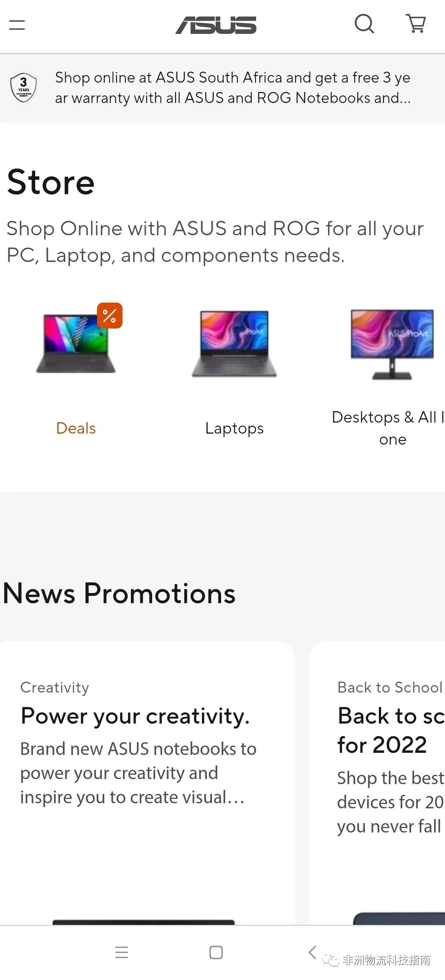Click the ASUS logo
The width and height of the screenshot is (445, 980).
(216, 25)
